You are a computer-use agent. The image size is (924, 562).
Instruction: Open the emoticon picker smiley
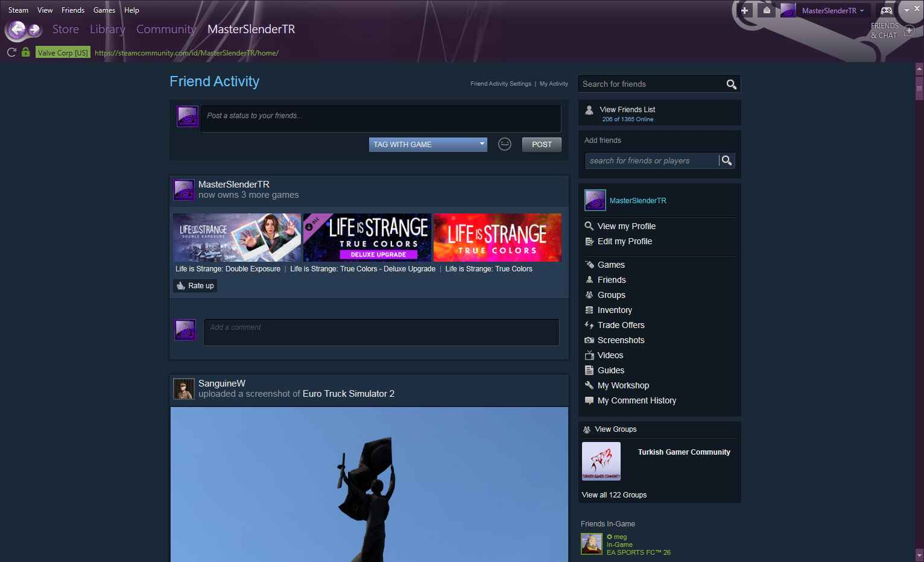coord(505,144)
